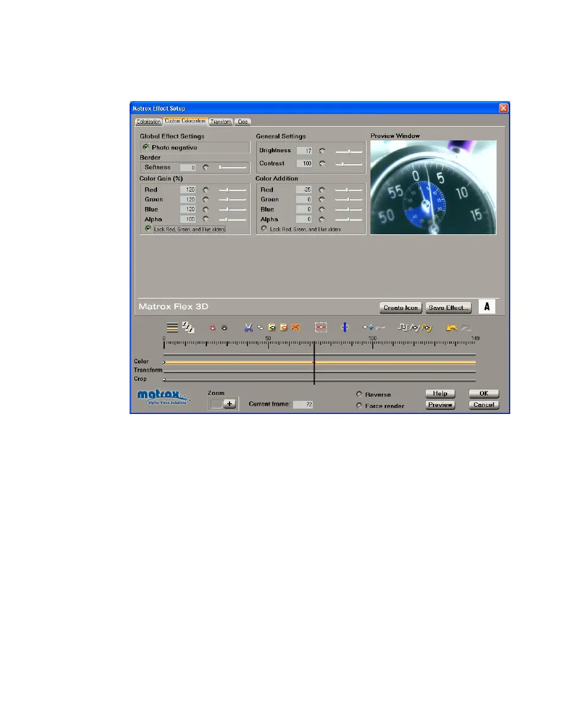Click the dashed-box red selection icon

tap(321, 327)
